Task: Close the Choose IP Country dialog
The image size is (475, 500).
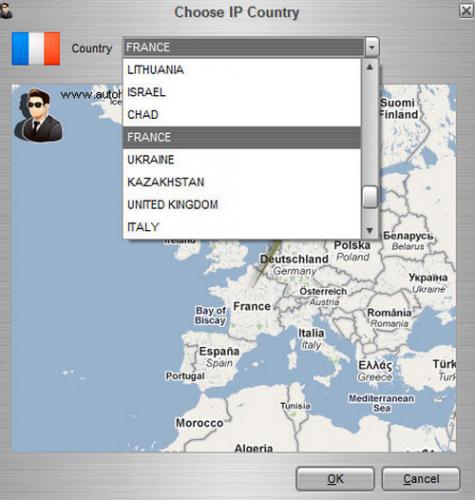Action: 466,11
